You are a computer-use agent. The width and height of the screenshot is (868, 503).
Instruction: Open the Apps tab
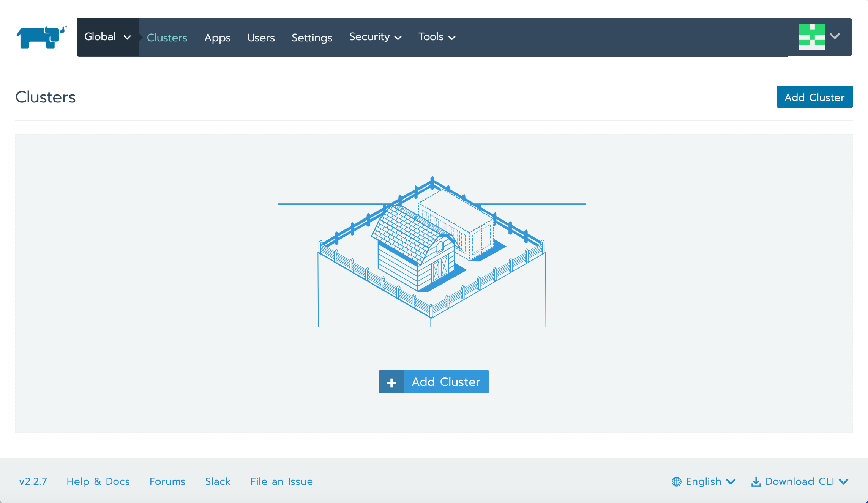217,38
